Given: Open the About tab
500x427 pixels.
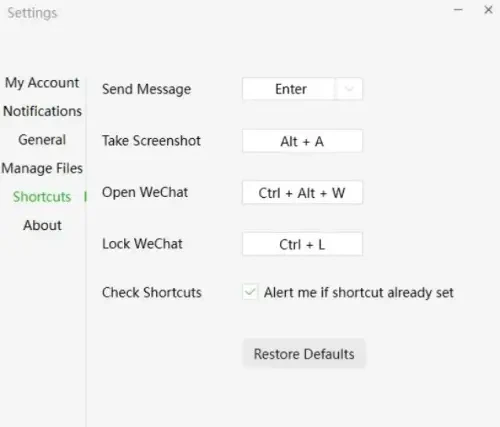Looking at the screenshot, I should point(42,225).
